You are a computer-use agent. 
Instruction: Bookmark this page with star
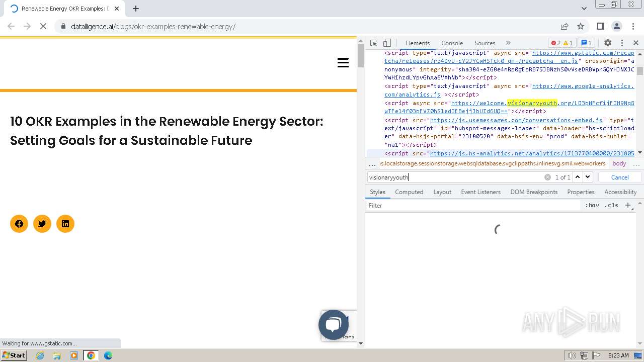click(x=581, y=26)
